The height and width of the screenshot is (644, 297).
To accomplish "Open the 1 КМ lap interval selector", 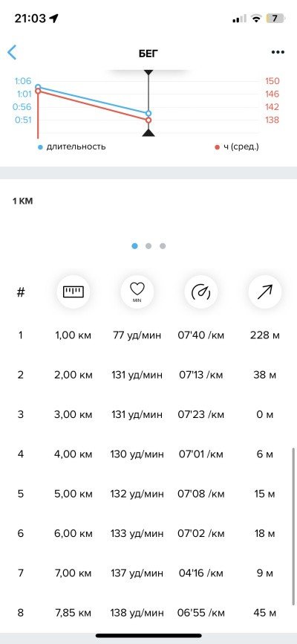I will (22, 202).
